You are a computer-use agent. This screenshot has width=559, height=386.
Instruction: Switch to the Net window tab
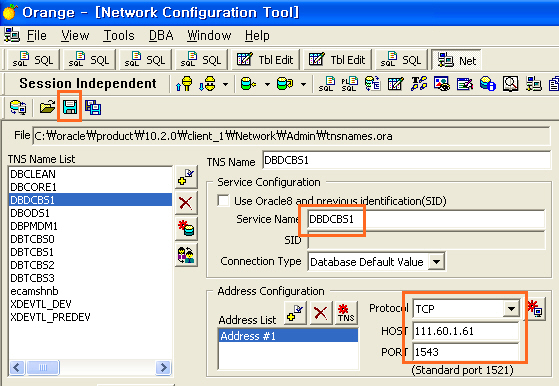point(456,60)
